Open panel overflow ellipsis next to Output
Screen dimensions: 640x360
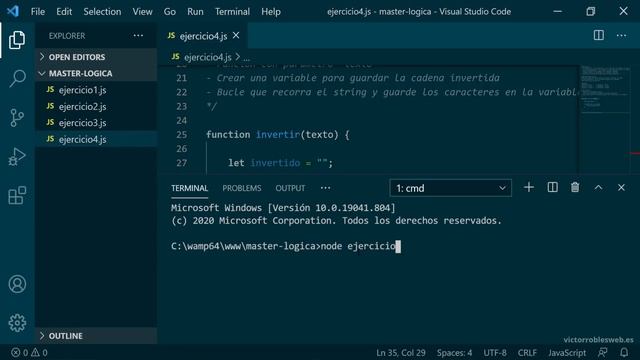click(325, 188)
